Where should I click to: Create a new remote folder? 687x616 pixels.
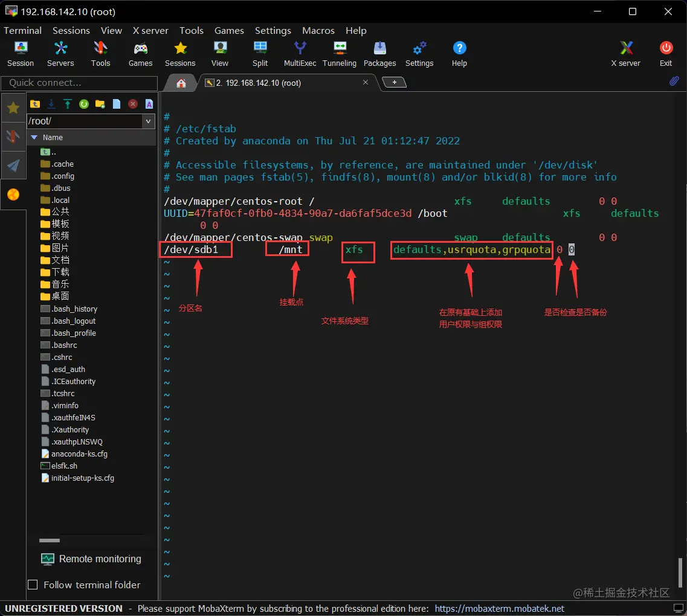[100, 104]
